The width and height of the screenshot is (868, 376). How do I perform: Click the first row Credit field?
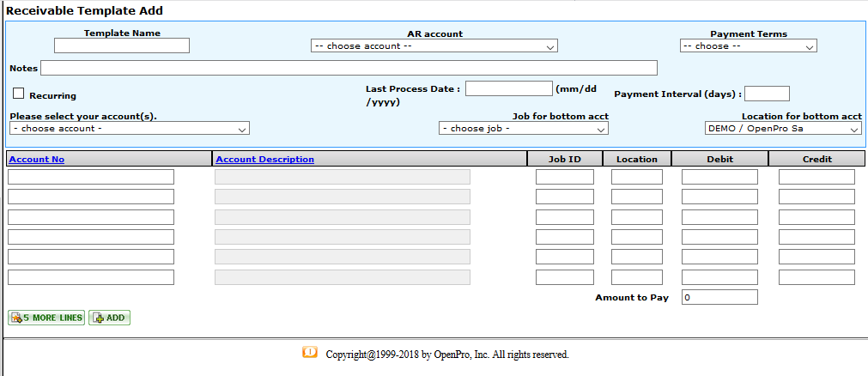click(816, 177)
